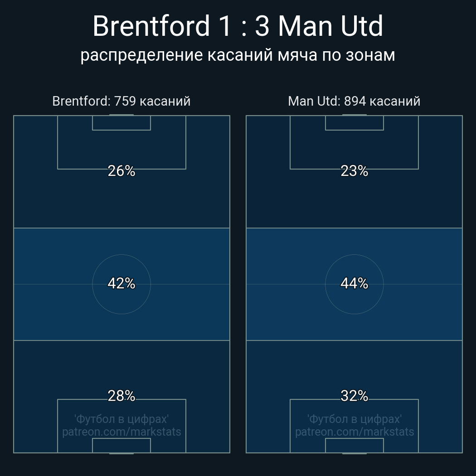Click the 'Футбол в цифрах' watermark on Brentford pitch
The width and height of the screenshot is (476, 476).
click(x=121, y=419)
